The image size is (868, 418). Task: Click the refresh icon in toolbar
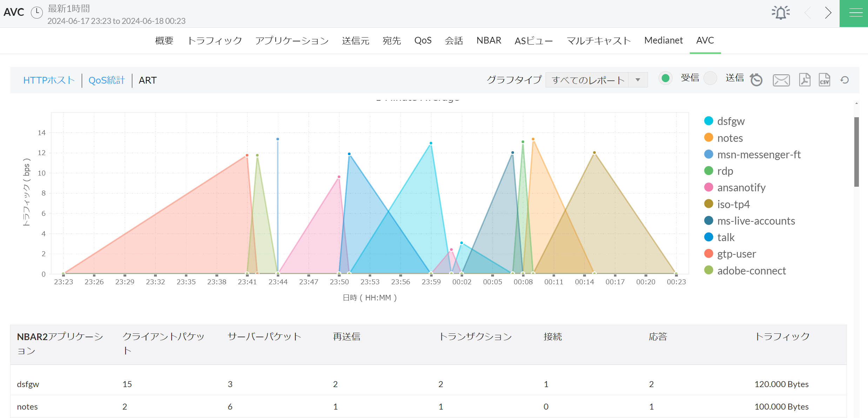844,80
